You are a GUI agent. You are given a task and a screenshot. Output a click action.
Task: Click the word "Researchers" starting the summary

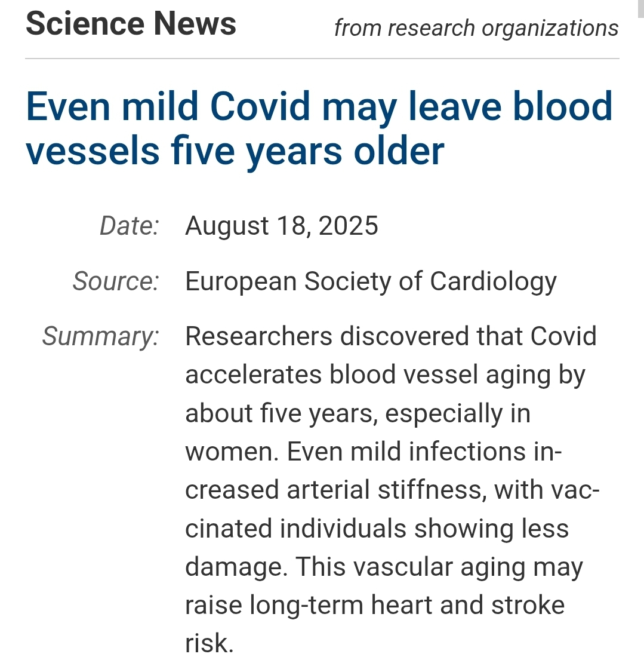click(258, 336)
